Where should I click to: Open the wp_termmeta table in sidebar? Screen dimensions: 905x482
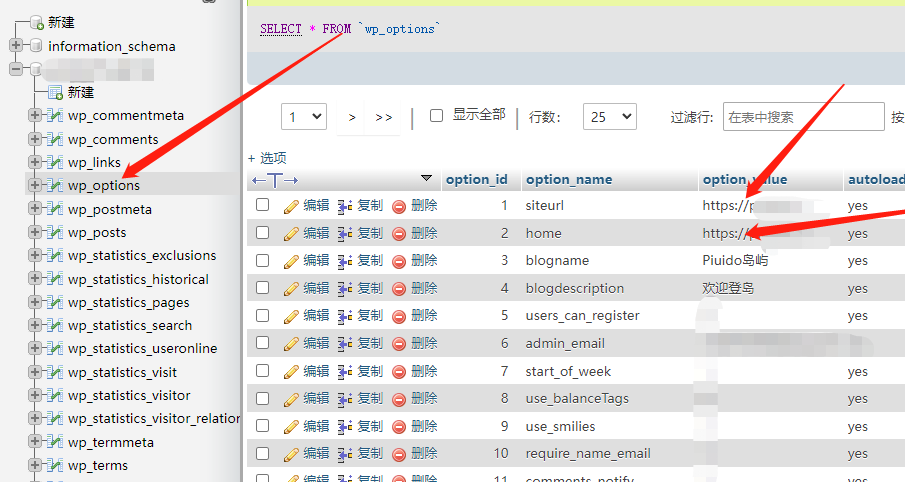110,442
